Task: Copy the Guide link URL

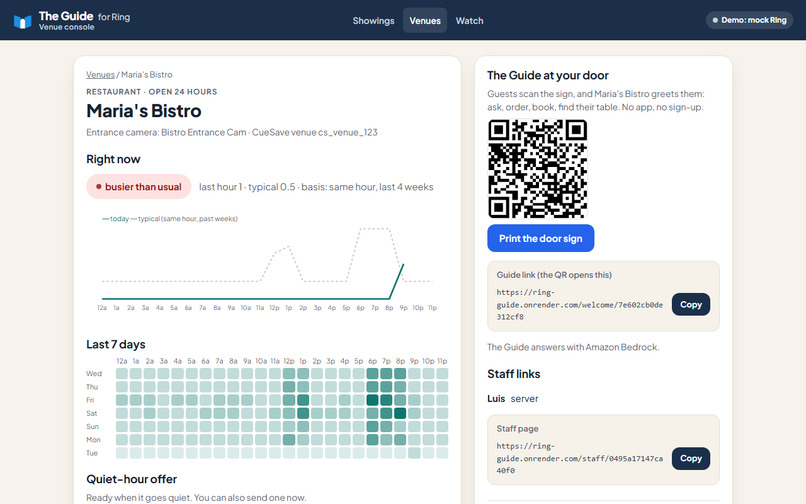Action: click(690, 304)
